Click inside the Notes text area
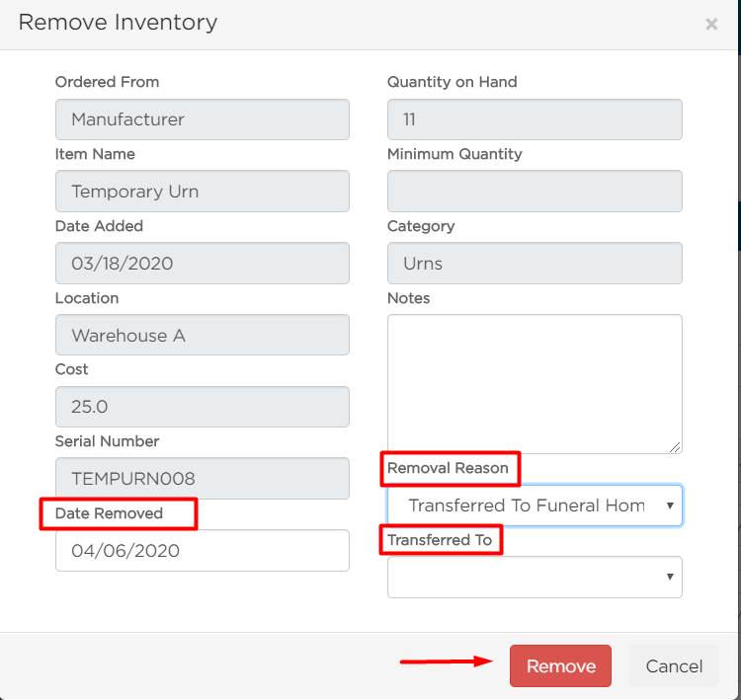 535,383
